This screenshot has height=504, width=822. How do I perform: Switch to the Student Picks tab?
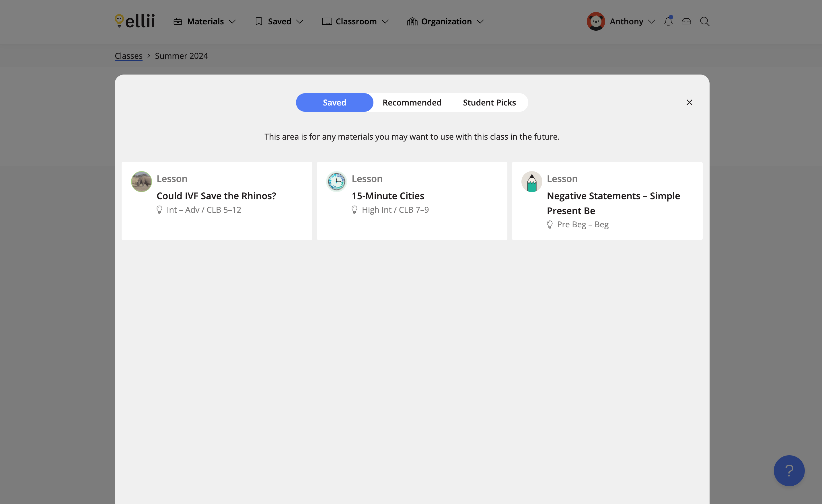pos(489,102)
